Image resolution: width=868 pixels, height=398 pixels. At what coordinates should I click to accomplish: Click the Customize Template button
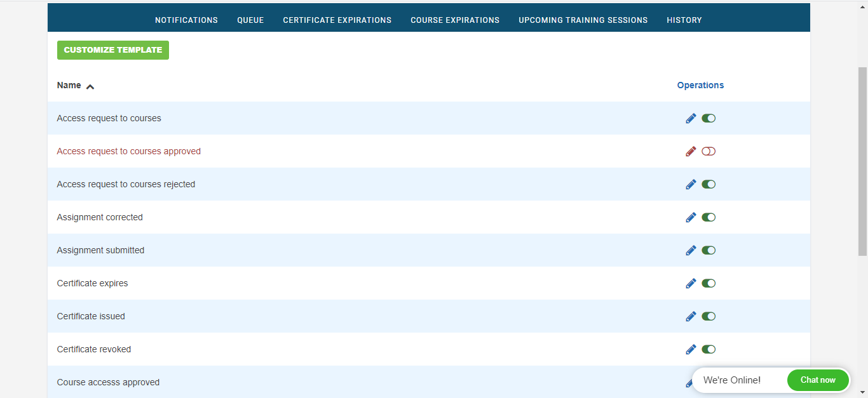click(113, 50)
